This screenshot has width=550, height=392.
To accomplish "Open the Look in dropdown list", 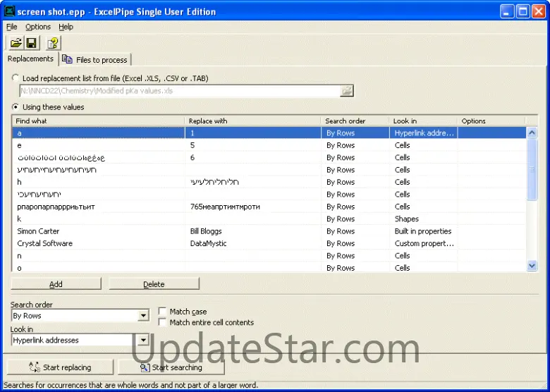I will click(x=143, y=340).
